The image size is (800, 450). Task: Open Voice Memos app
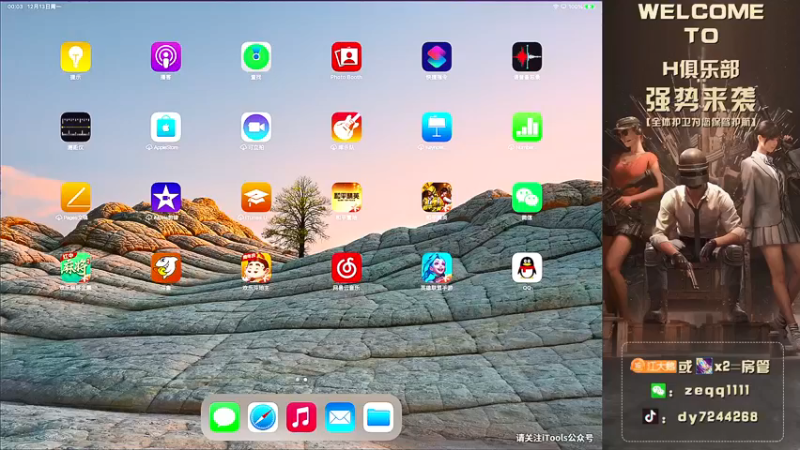click(527, 57)
